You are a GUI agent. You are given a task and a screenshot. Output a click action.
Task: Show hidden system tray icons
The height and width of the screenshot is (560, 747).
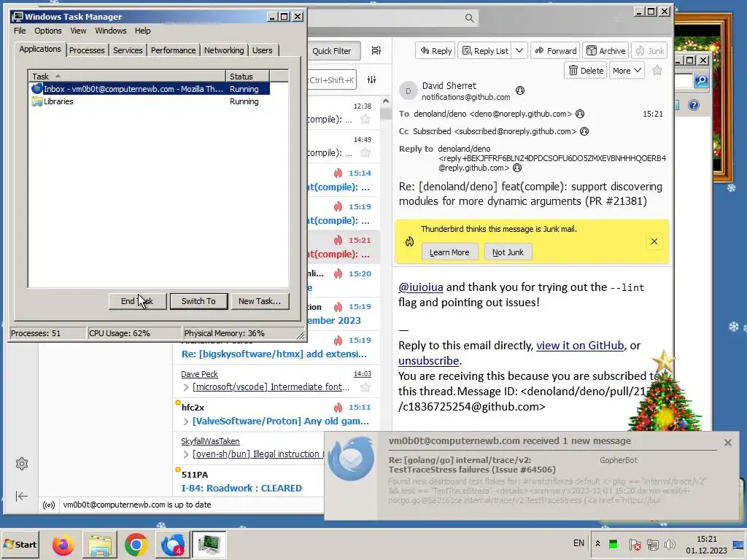[x=597, y=543]
